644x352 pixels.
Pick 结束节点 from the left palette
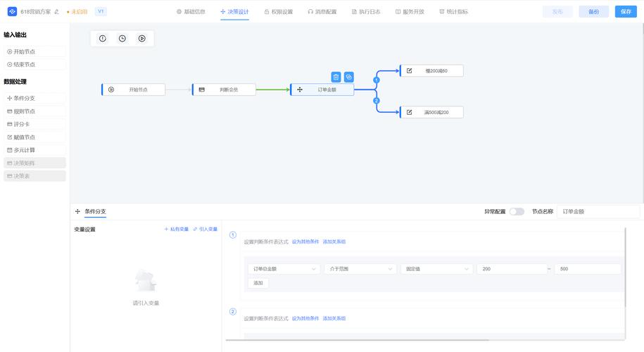click(34, 65)
